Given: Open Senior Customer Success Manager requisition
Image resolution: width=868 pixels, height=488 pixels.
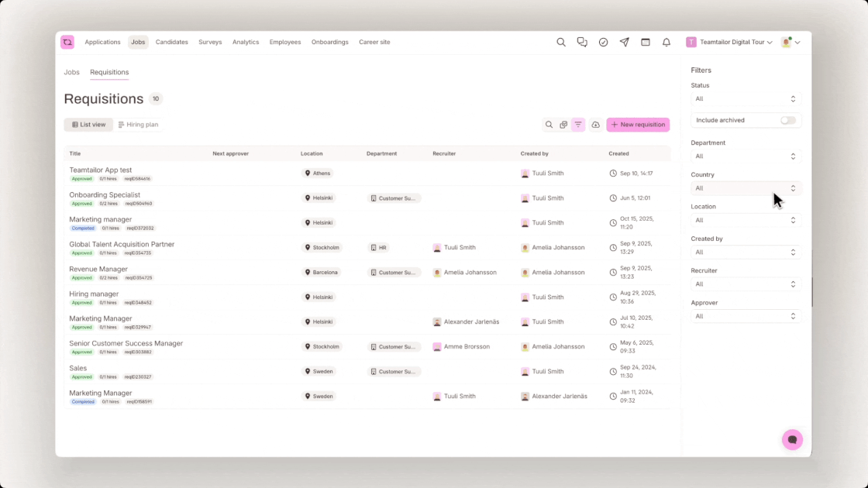Looking at the screenshot, I should point(126,343).
